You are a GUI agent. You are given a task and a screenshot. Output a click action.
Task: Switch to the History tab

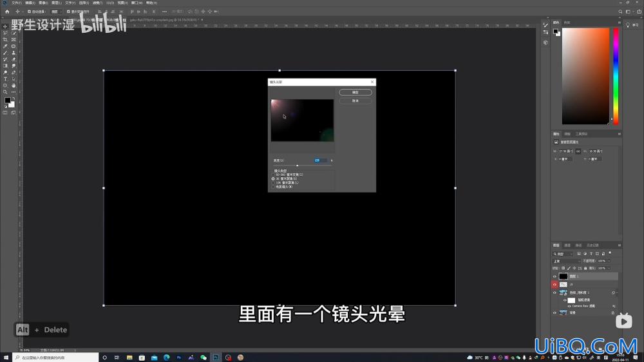[592, 245]
